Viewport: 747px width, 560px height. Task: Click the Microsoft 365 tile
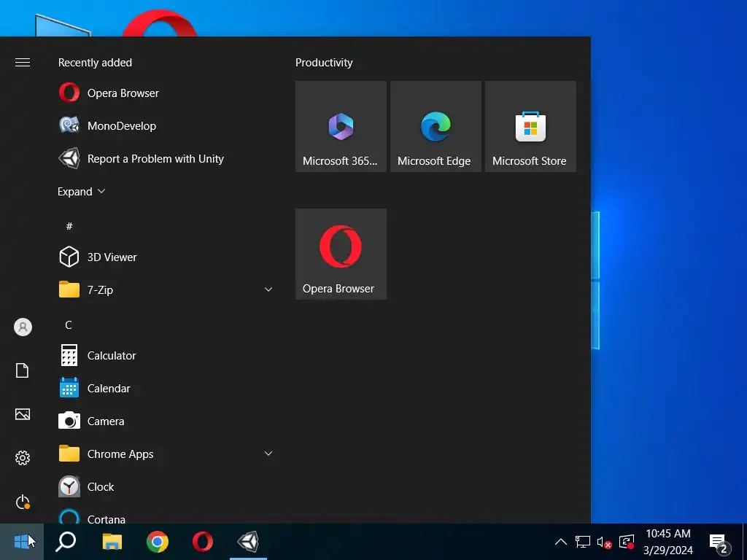[x=341, y=126]
